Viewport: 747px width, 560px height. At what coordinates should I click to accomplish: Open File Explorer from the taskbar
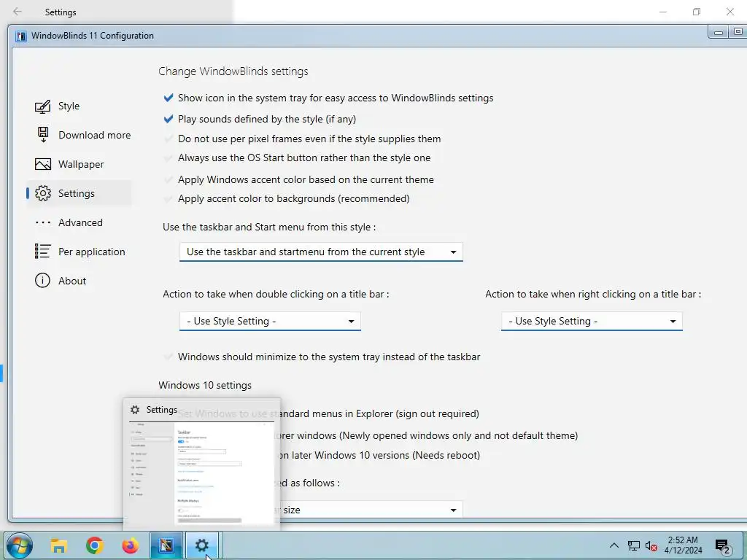59,545
